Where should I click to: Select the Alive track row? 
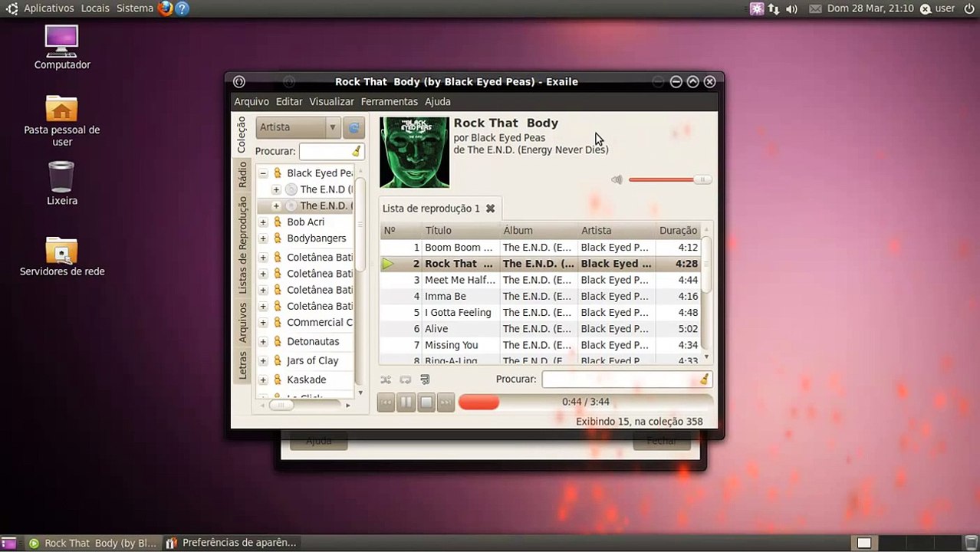click(541, 329)
